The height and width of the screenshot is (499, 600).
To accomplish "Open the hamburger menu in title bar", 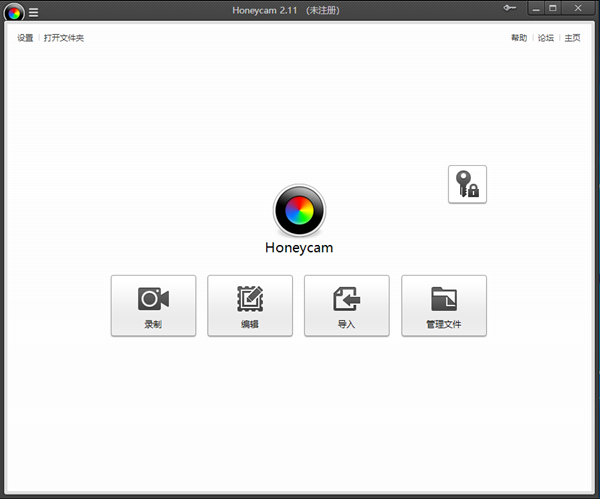I will [34, 13].
